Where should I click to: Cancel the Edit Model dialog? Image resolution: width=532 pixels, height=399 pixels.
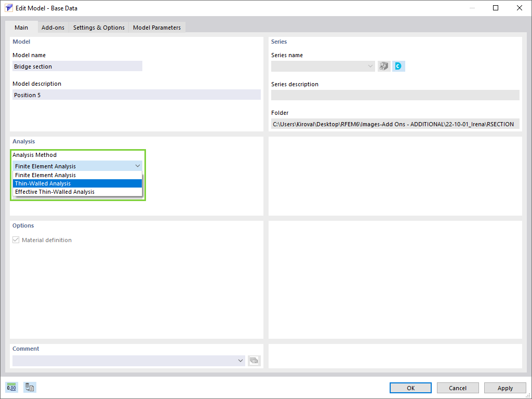457,388
